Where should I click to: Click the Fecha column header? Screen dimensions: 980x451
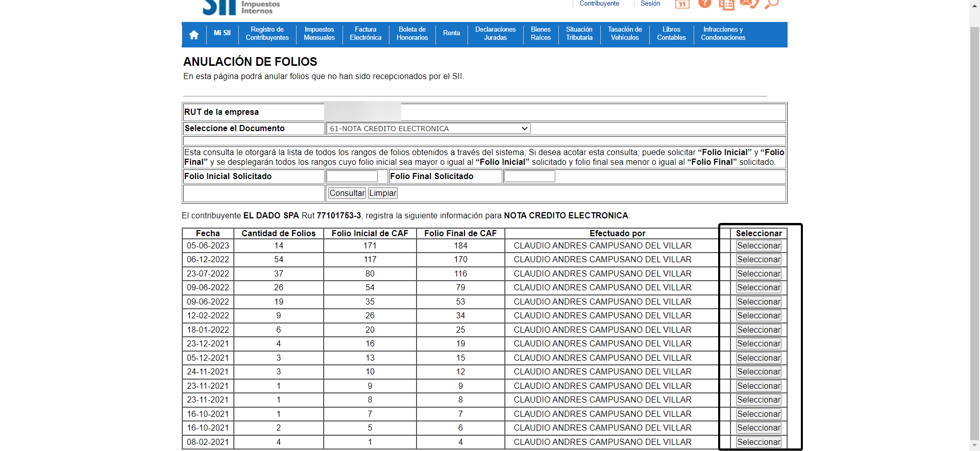pos(208,234)
